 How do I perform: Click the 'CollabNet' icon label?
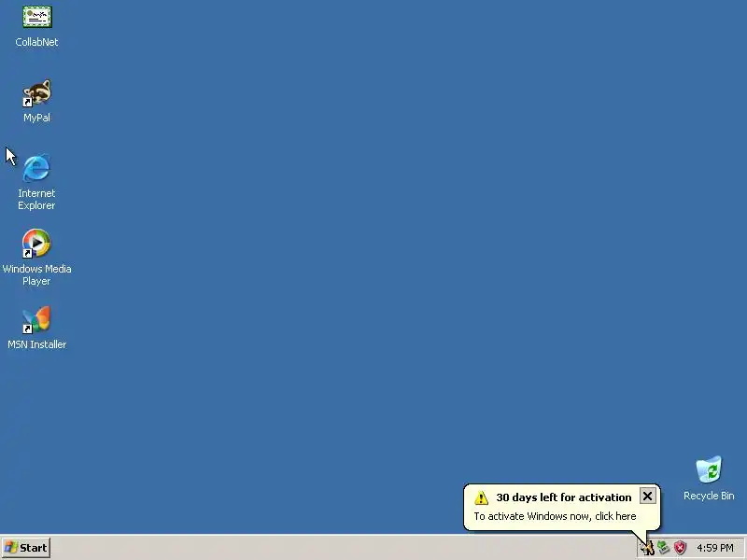(36, 42)
